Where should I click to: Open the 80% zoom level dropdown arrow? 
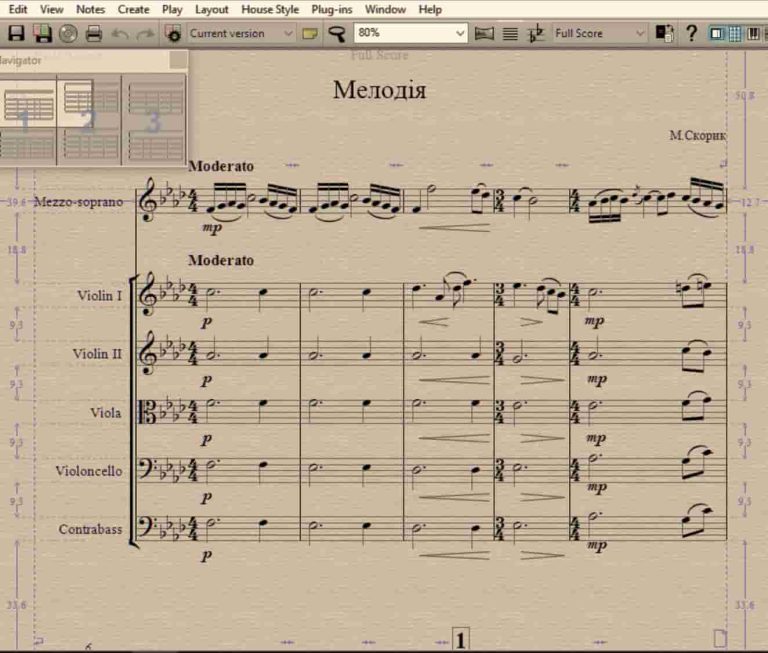click(459, 33)
